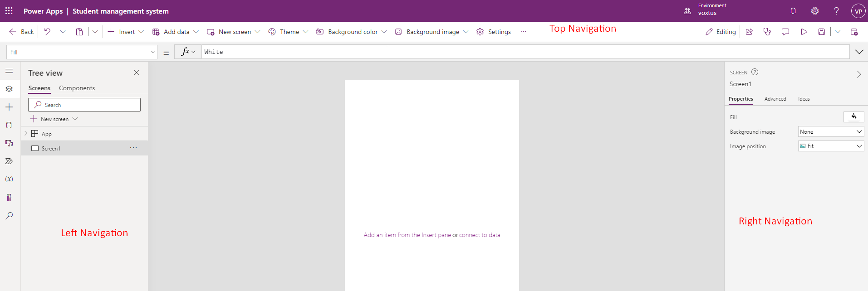
Task: Click the Share icon
Action: tap(749, 32)
